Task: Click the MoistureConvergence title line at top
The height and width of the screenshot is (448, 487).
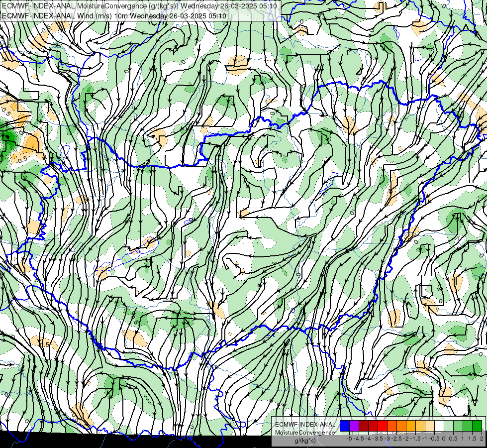Action: tap(139, 6)
